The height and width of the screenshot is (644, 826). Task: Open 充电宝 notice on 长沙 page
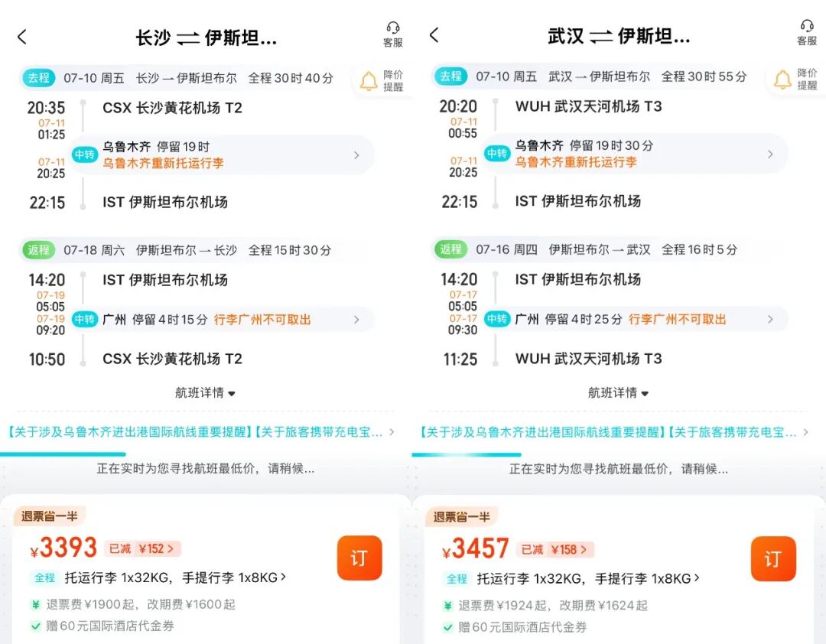tap(319, 432)
